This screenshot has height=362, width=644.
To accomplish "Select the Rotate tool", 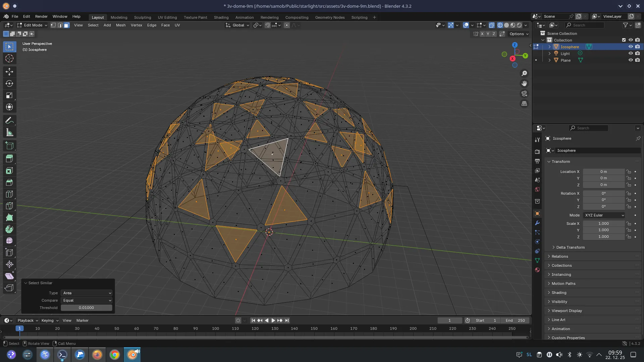I will point(9,83).
